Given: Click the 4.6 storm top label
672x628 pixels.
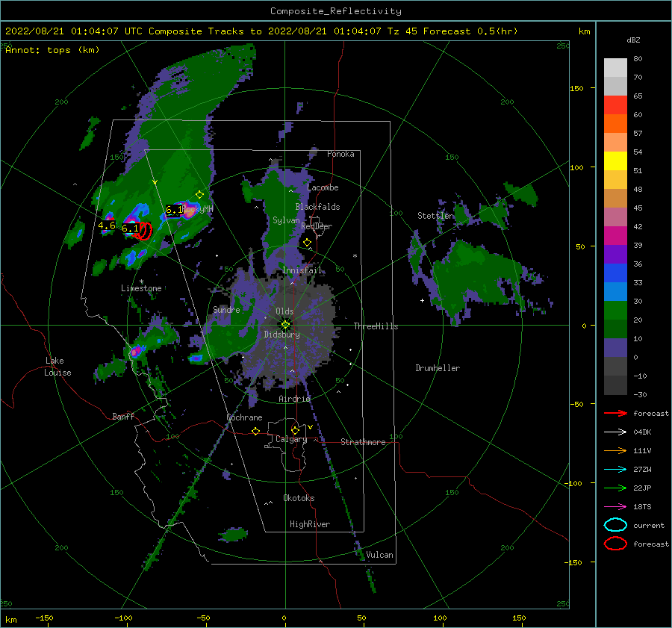Looking at the screenshot, I should [107, 226].
